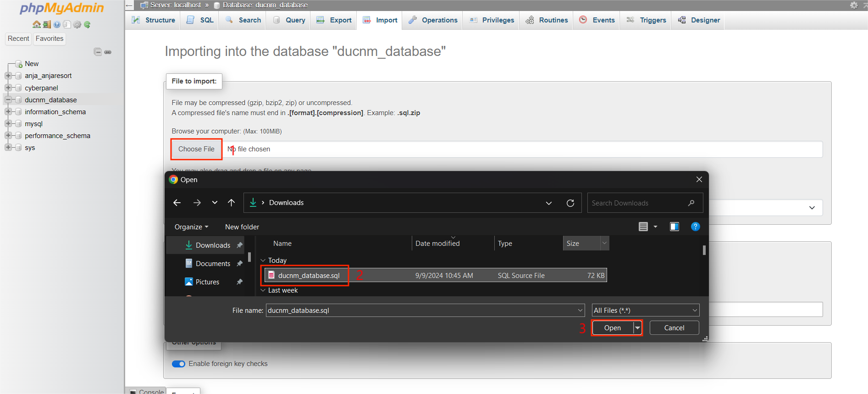Click the log out door icon
Screen dimensions: 868x394
47,24
